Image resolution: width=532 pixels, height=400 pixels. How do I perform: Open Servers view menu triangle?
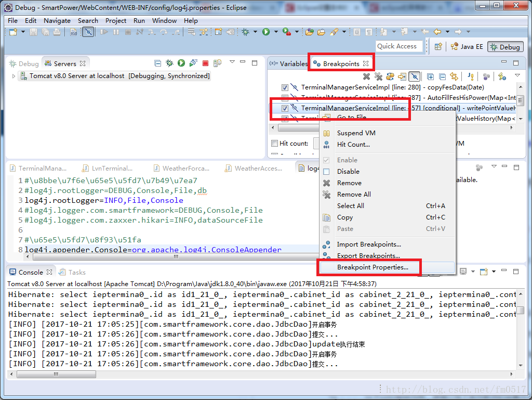(x=232, y=62)
